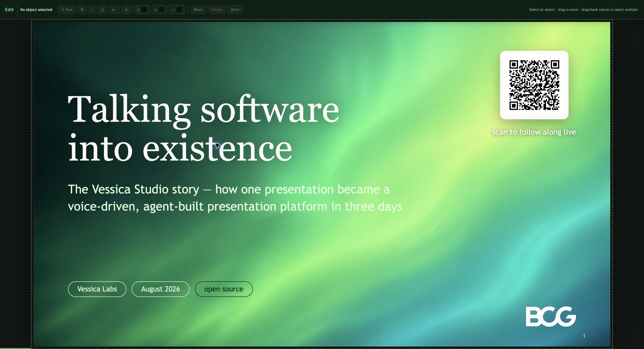Decrease font size with A−
The image size is (644, 349).
(x=114, y=10)
